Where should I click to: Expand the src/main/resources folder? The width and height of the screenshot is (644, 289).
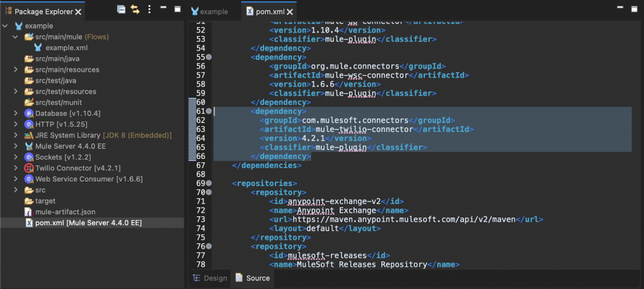click(x=16, y=70)
